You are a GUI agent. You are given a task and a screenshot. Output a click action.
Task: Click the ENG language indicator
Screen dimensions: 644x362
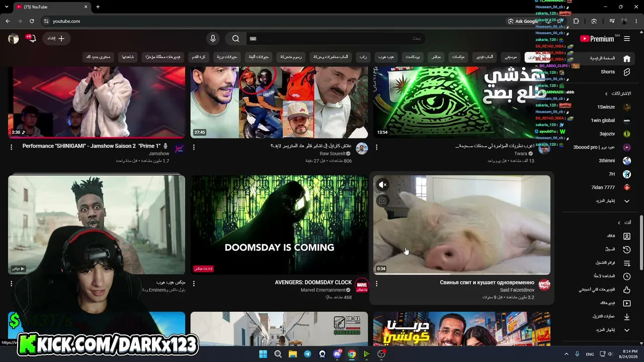coord(590,354)
